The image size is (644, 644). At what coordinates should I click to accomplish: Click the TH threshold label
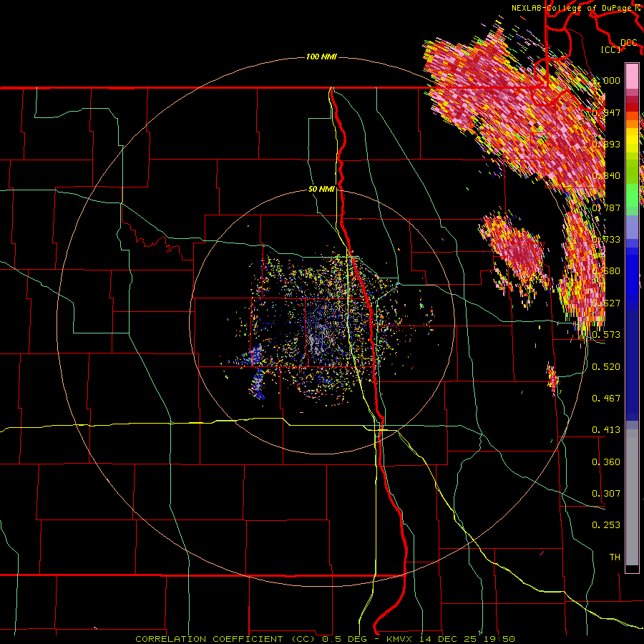click(615, 557)
